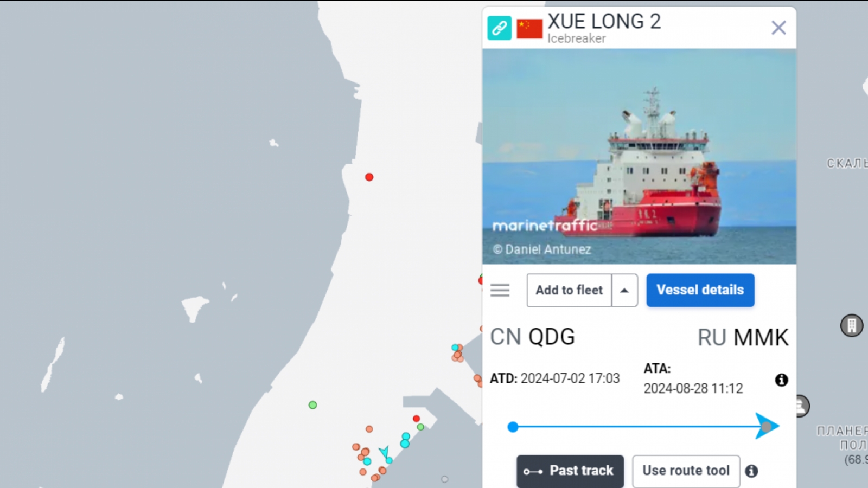Click Add to fleet button

click(569, 290)
